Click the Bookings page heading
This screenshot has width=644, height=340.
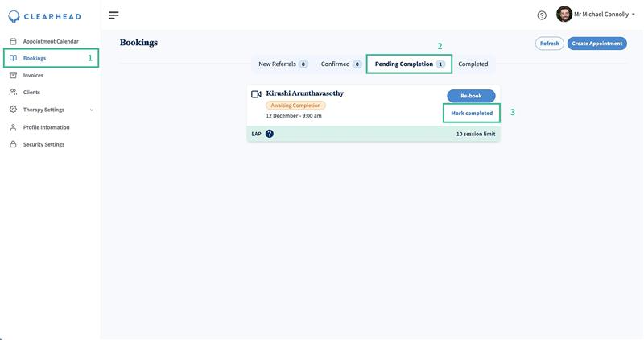(x=138, y=43)
